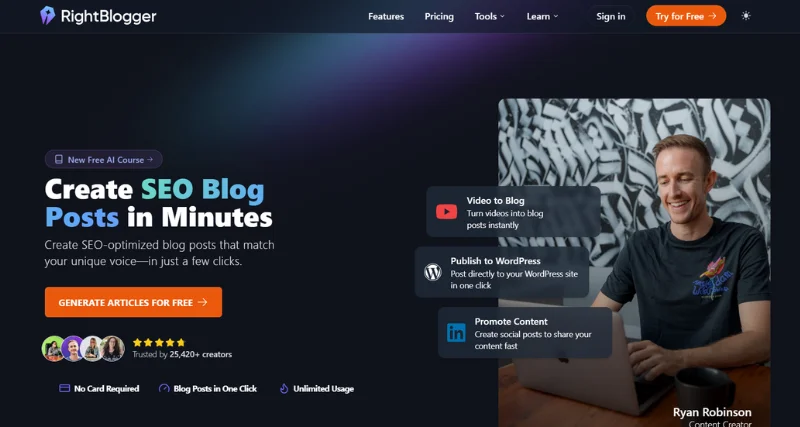The height and width of the screenshot is (427, 800).
Task: Click Generate Articles for Free button
Action: [x=133, y=302]
